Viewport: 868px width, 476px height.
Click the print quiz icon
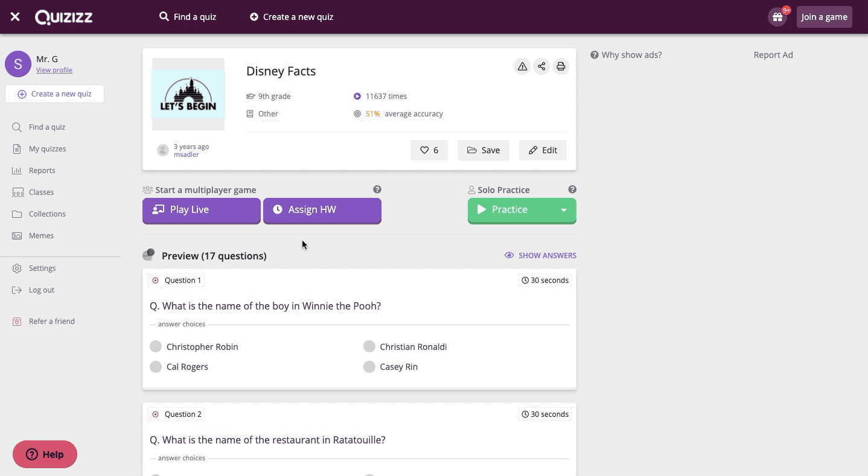[560, 66]
